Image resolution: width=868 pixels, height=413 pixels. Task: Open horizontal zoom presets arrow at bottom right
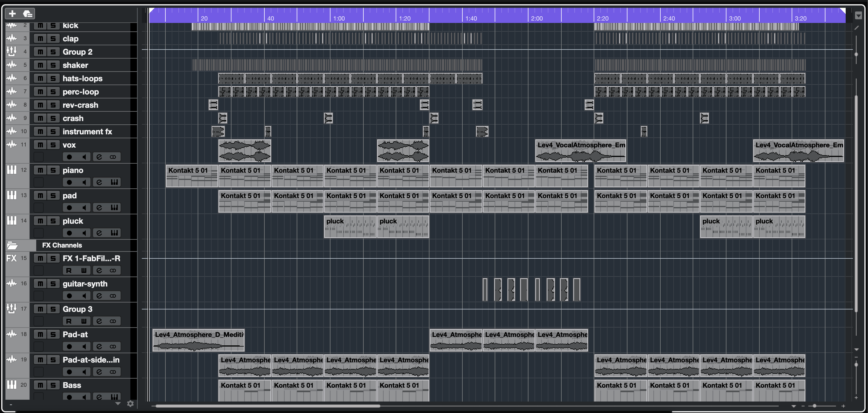(793, 406)
